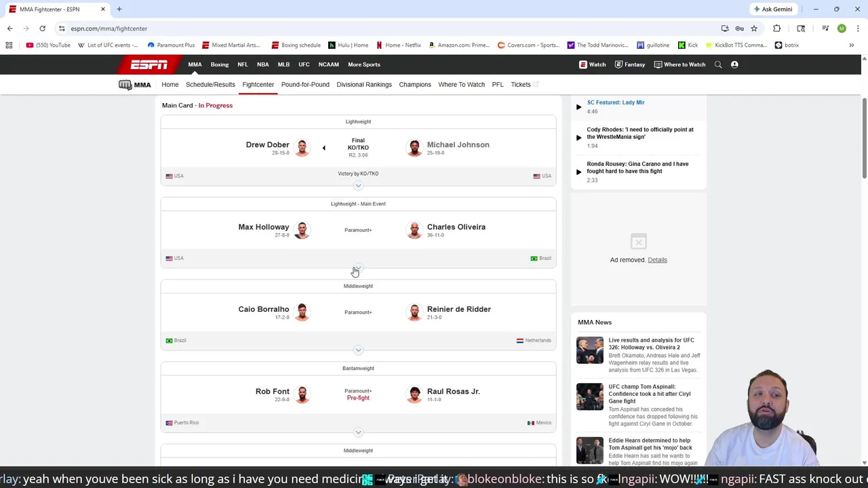
Task: Open the apps grid in bookmarks bar
Action: coord(9,45)
